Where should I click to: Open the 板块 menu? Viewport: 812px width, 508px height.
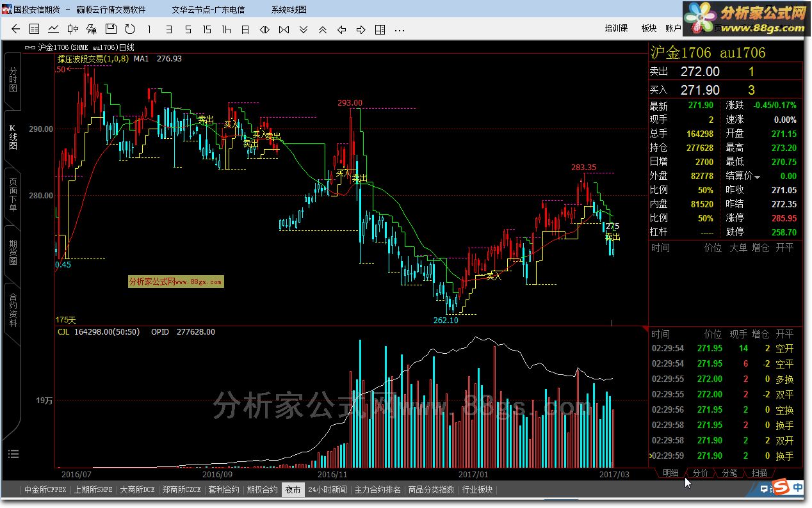click(x=649, y=28)
